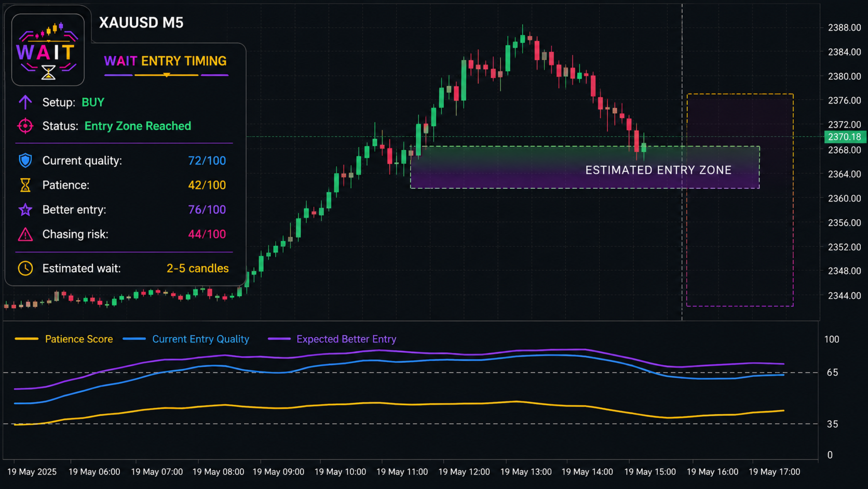Click the 19 May 16:00 time axis label

712,472
